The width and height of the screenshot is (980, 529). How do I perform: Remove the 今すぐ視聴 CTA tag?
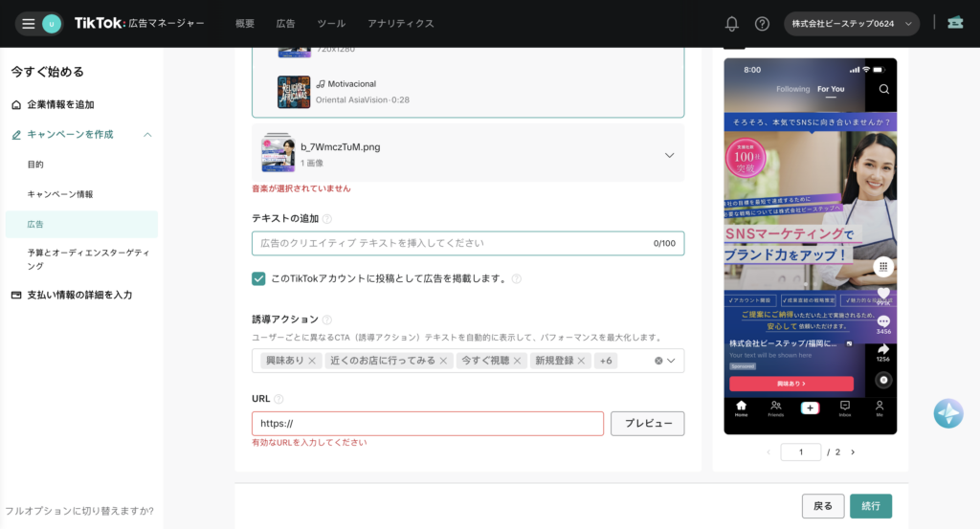[517, 361]
